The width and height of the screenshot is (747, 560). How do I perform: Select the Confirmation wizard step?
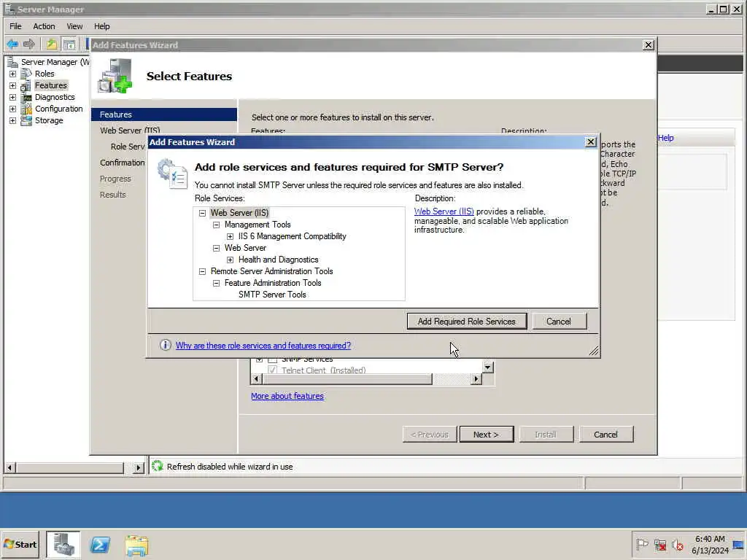(x=122, y=163)
